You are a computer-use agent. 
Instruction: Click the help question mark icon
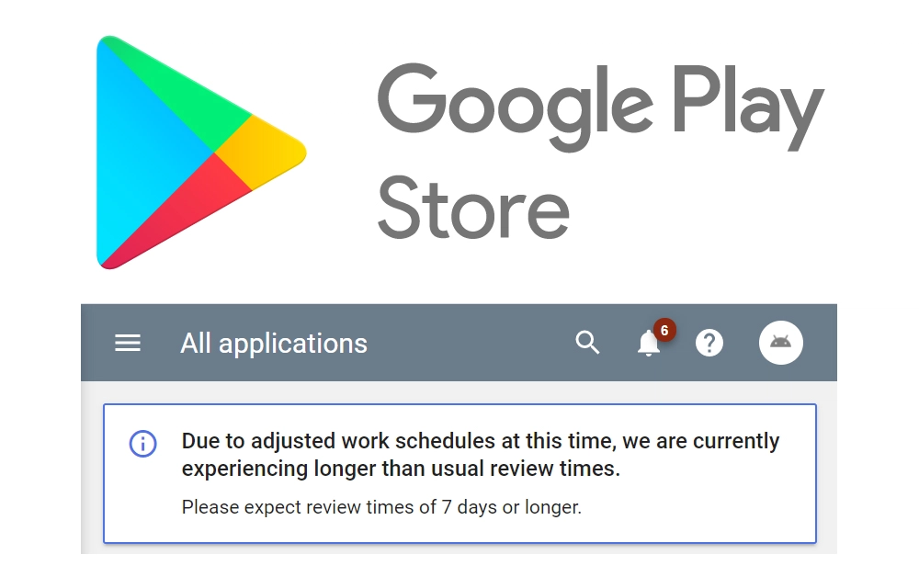click(x=709, y=344)
